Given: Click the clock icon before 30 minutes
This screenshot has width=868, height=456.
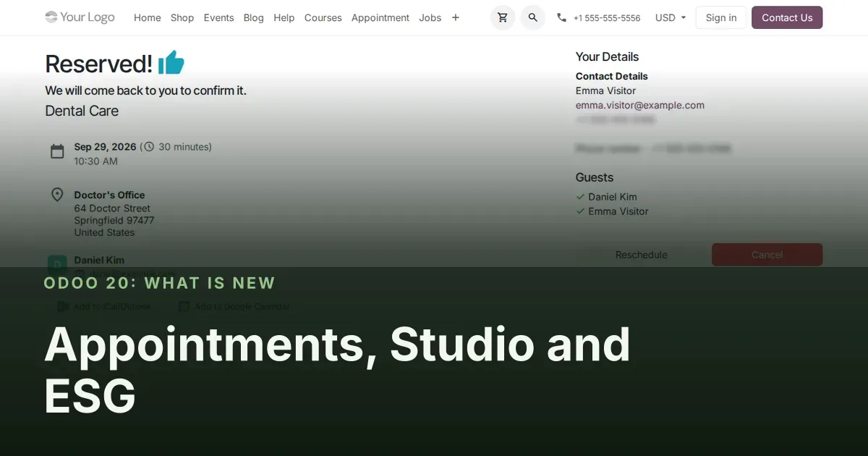Looking at the screenshot, I should 149,147.
